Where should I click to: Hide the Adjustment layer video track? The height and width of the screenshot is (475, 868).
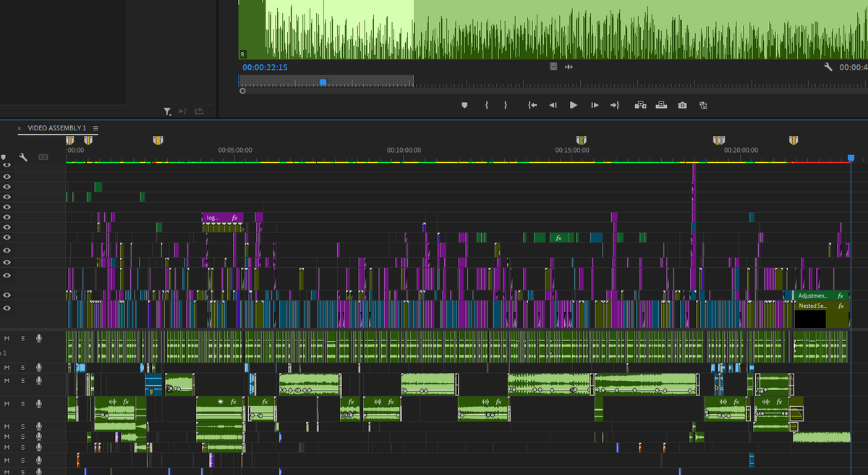pyautogui.click(x=7, y=295)
